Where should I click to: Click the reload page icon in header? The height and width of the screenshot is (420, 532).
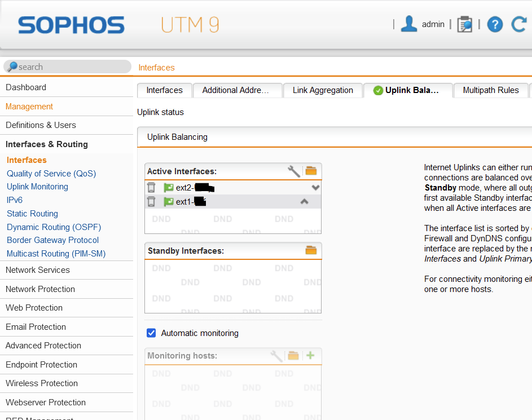518,24
